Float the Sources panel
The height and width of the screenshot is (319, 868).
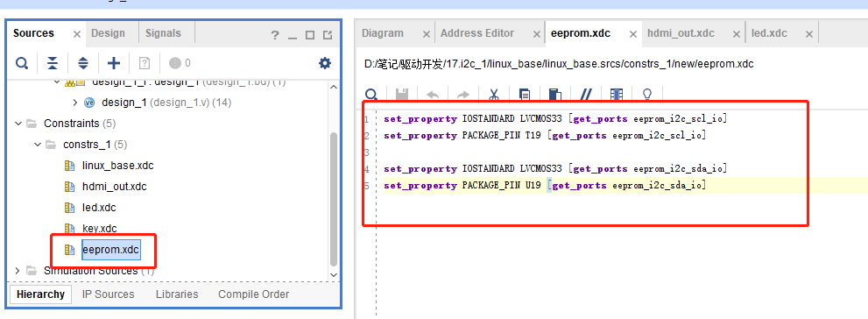[328, 35]
